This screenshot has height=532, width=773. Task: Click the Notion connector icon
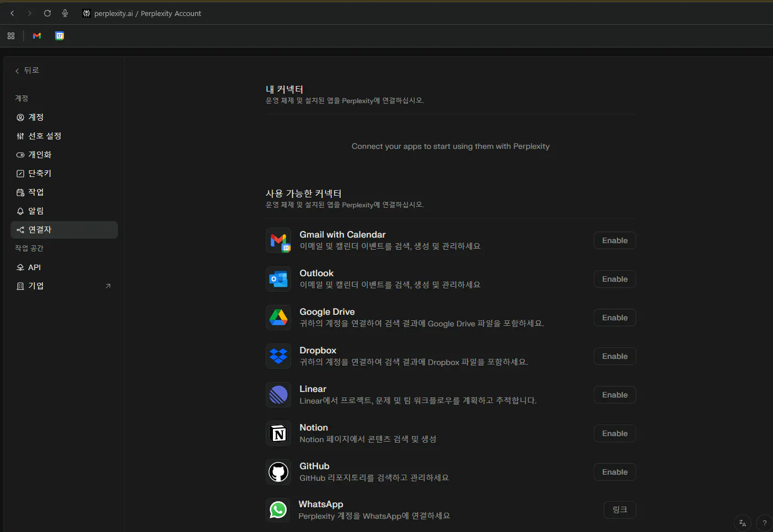(278, 433)
